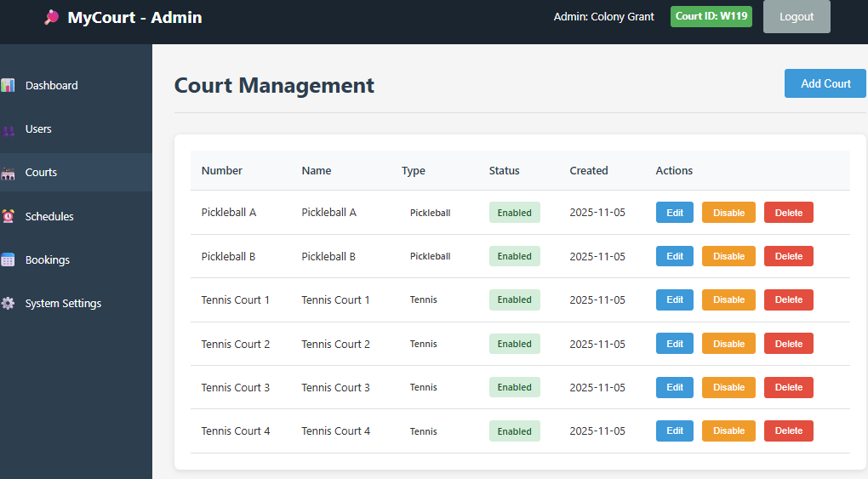
Task: Click the MyCourt - Admin title
Action: 134,17
